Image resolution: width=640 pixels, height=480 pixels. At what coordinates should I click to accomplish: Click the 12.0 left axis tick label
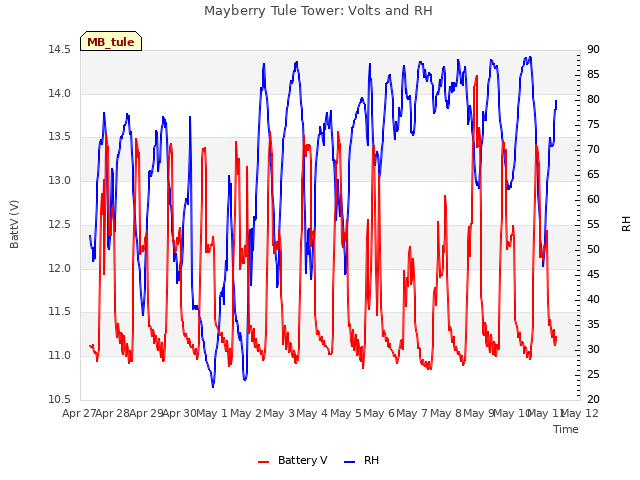pyautogui.click(x=60, y=268)
